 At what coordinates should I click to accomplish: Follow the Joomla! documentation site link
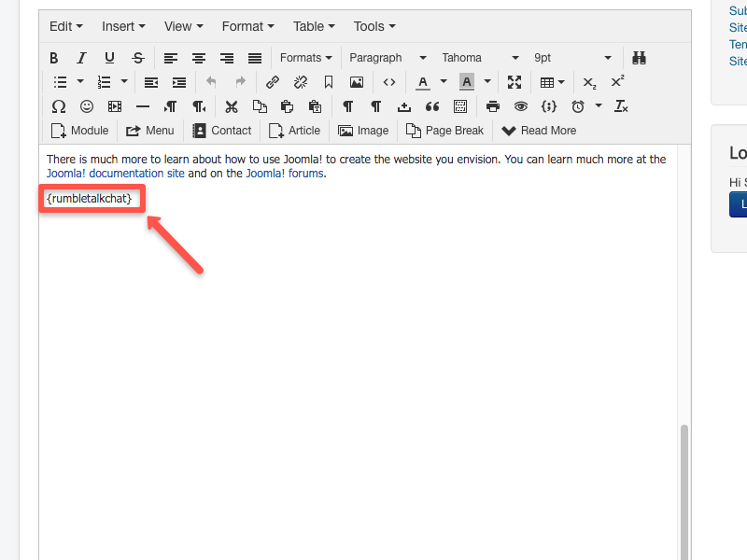[116, 173]
